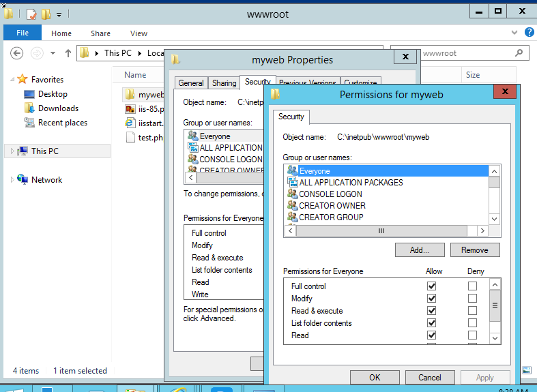
Task: Click the Name column header
Action: [135, 74]
